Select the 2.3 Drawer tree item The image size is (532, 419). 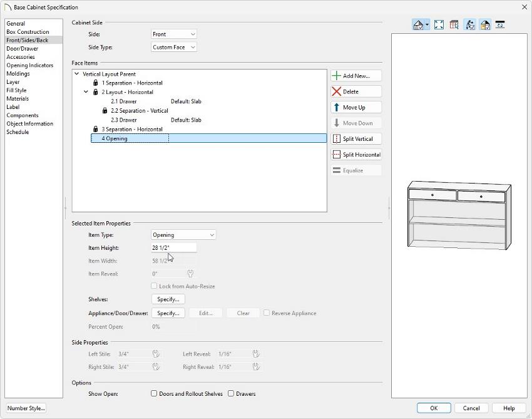tap(124, 120)
